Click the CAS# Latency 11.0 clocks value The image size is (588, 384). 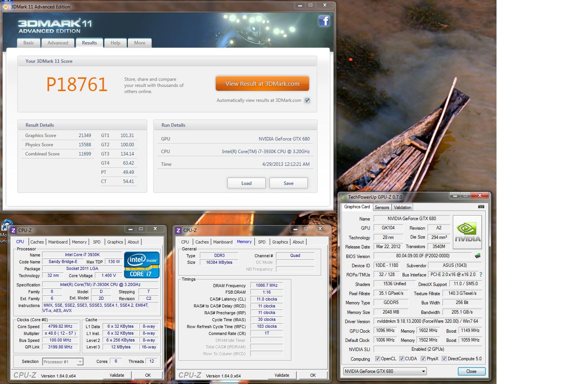click(x=267, y=299)
